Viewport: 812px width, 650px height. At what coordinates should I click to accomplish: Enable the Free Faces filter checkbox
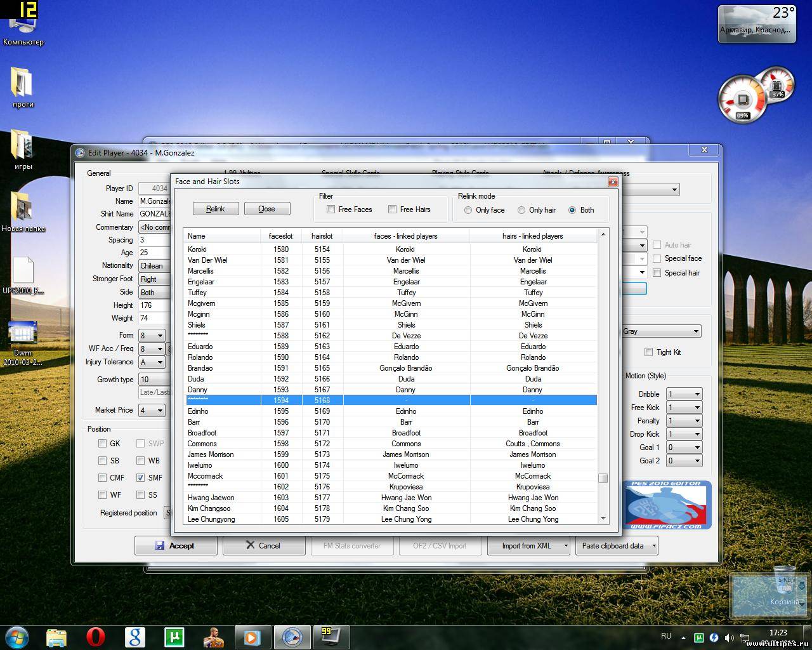click(x=331, y=209)
